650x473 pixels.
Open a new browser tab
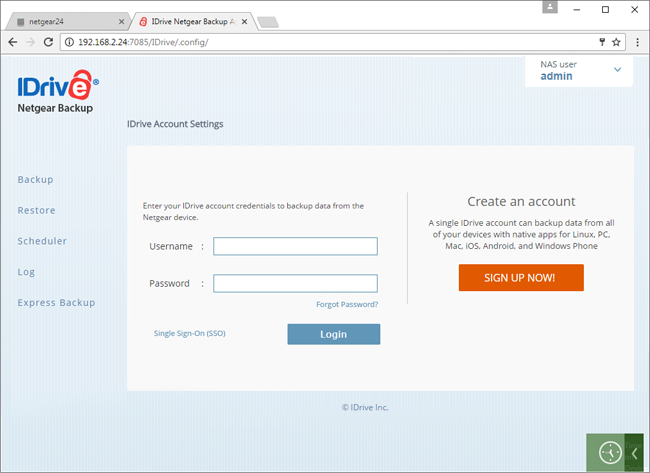click(268, 22)
